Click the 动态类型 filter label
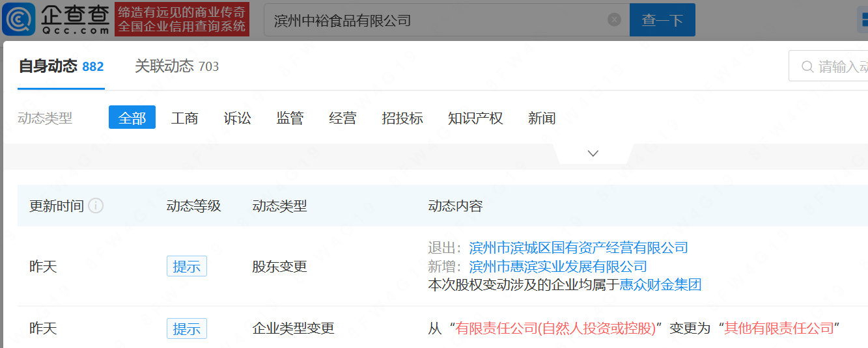The image size is (868, 348). click(45, 118)
